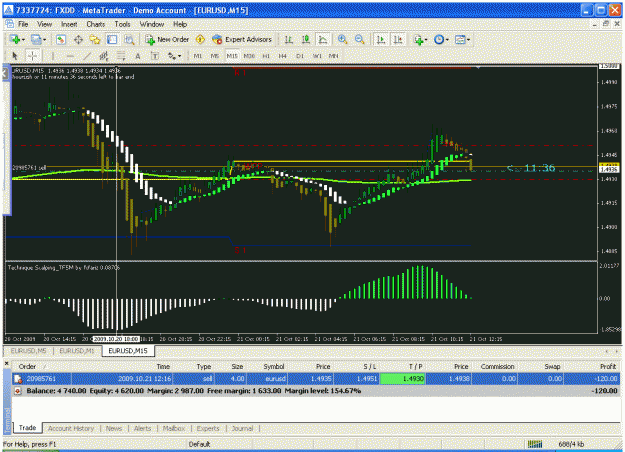Open the Alerts terminal tab
Screen dimensions: 625x452
pos(142,428)
